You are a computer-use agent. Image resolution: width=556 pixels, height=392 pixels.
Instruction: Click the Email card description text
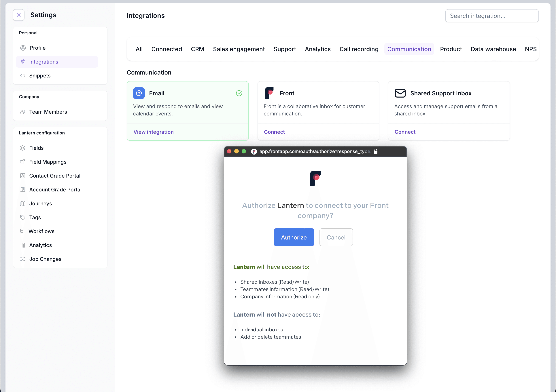click(x=178, y=110)
